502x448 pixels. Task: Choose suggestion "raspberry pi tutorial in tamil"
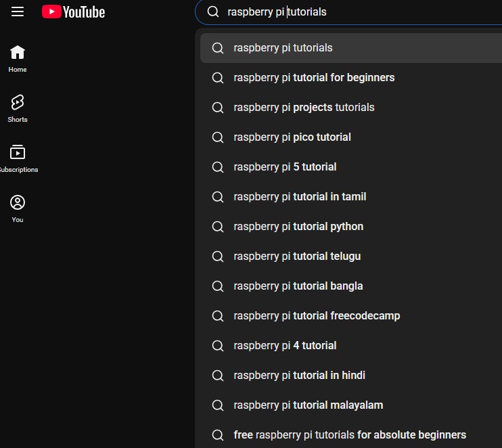[351, 197]
